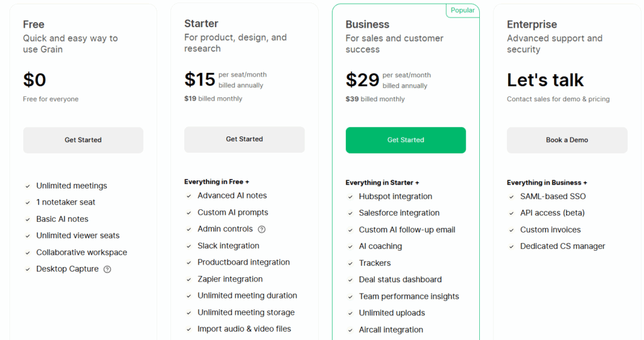Click the help icon next to Desktop Capture
The height and width of the screenshot is (340, 644).
click(x=108, y=270)
